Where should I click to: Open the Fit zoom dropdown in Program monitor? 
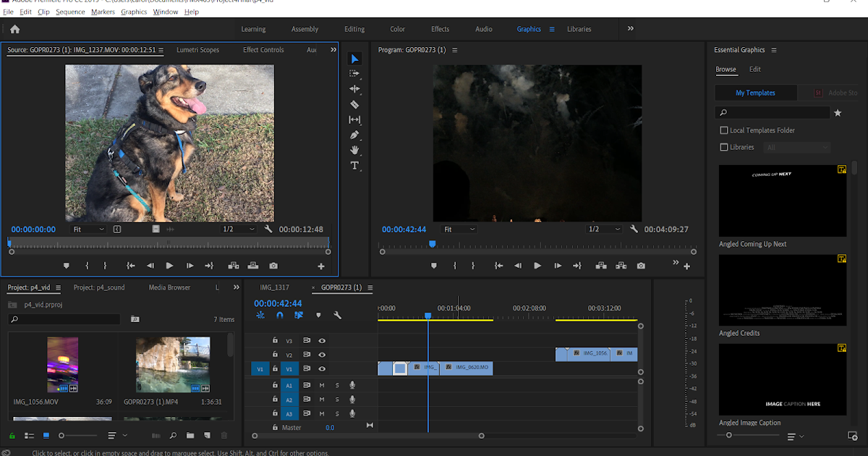pos(459,229)
